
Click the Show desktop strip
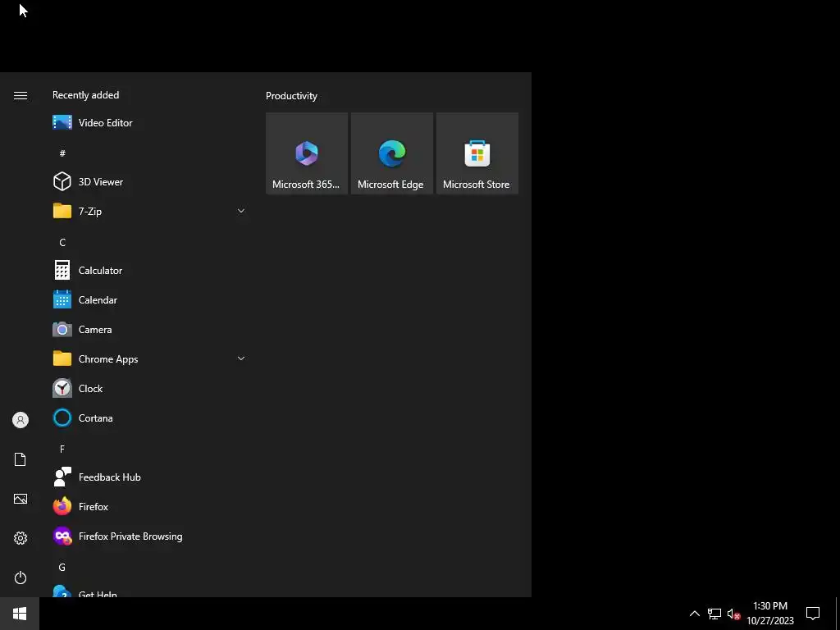pyautogui.click(x=838, y=614)
